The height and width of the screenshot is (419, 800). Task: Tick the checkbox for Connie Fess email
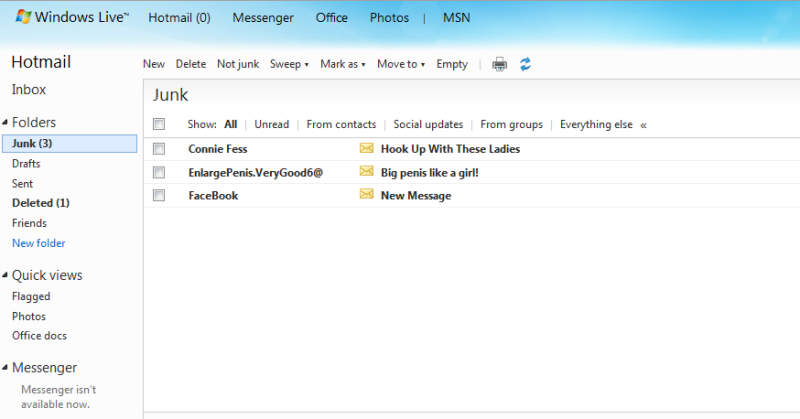tap(159, 149)
